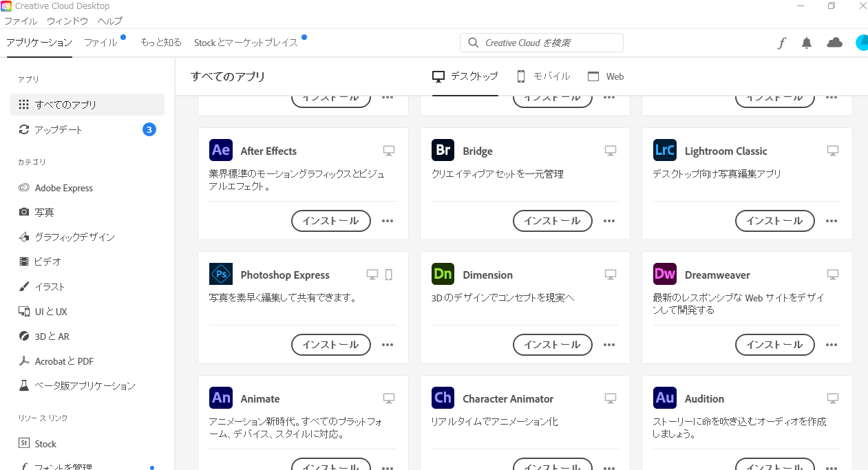868x470 pixels.
Task: Open the notifications bell icon
Action: [807, 43]
